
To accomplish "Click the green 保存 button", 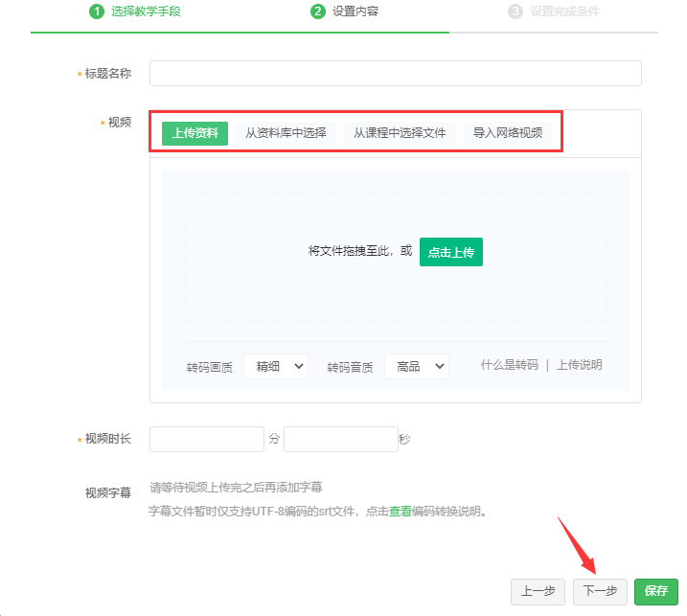I will pos(656,591).
